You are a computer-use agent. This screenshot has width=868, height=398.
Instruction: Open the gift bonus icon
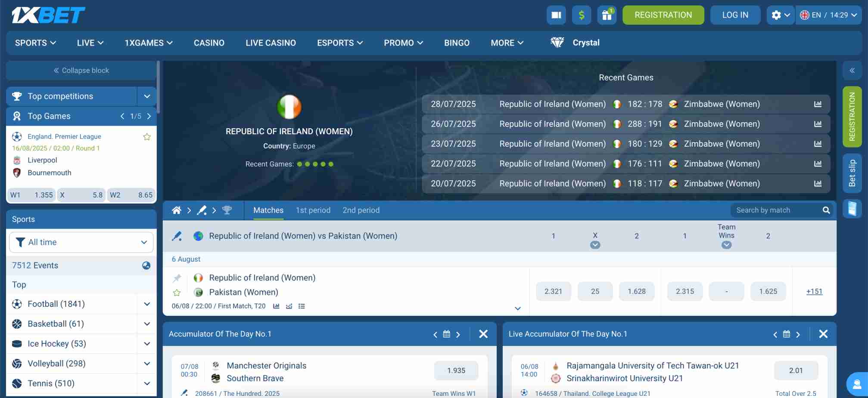(607, 15)
